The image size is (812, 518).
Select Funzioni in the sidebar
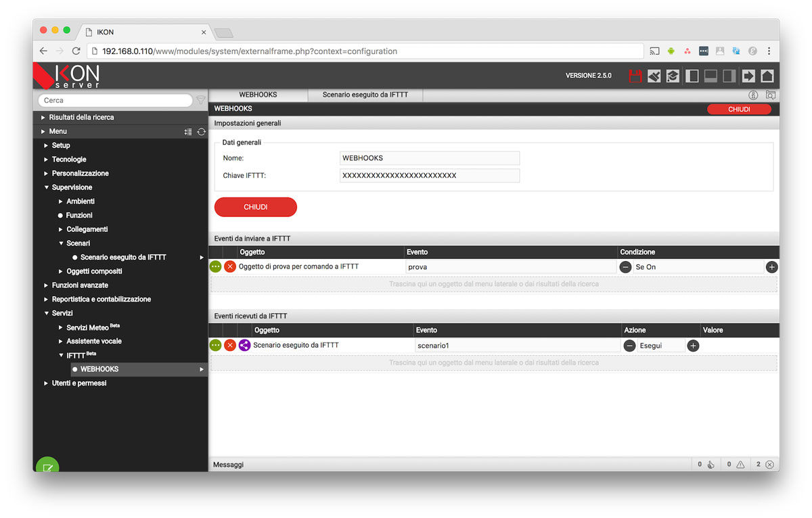(x=79, y=215)
